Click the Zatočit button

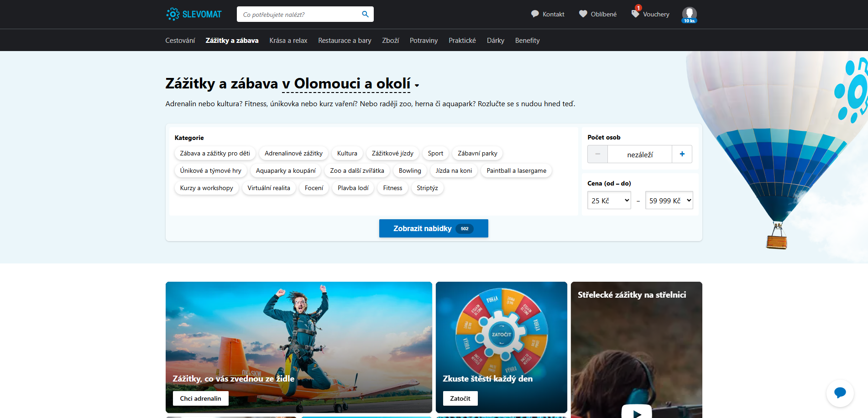pos(460,398)
